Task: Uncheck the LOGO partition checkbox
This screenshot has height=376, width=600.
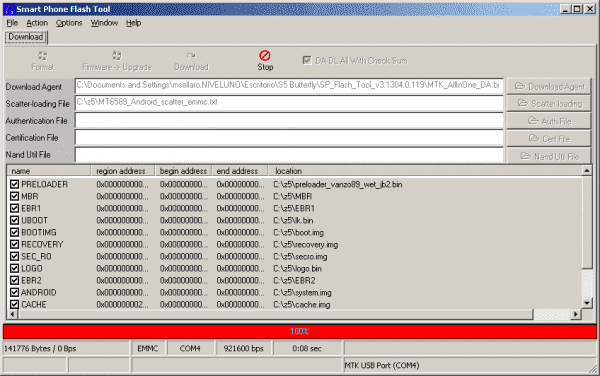Action: 15,269
